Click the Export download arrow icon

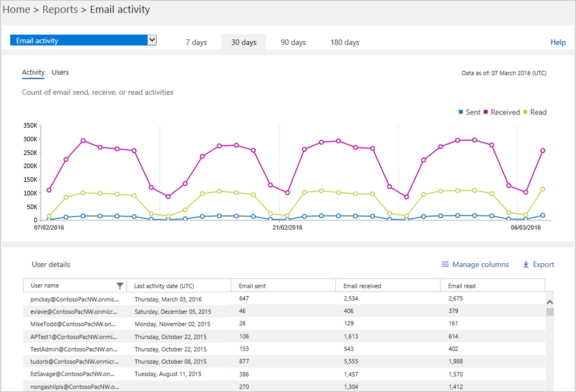click(x=526, y=264)
